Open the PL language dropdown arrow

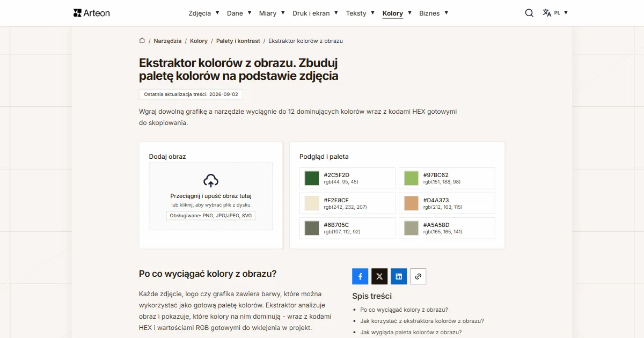point(566,13)
